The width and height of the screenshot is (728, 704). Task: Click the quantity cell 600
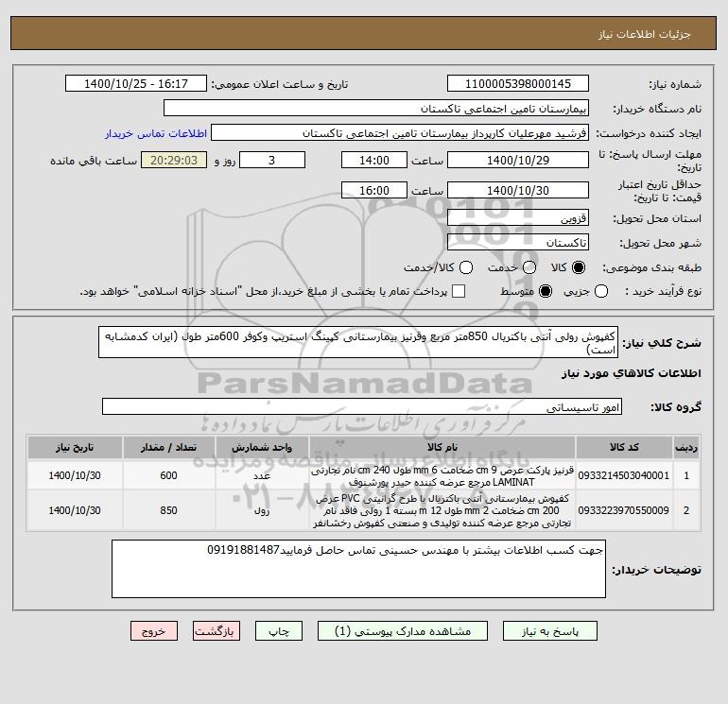pyautogui.click(x=168, y=475)
